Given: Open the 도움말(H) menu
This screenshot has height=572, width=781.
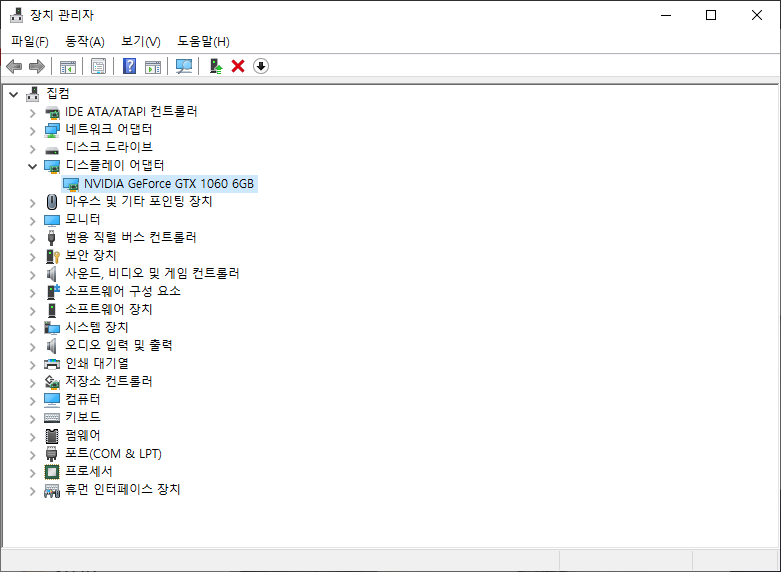Looking at the screenshot, I should coord(203,41).
